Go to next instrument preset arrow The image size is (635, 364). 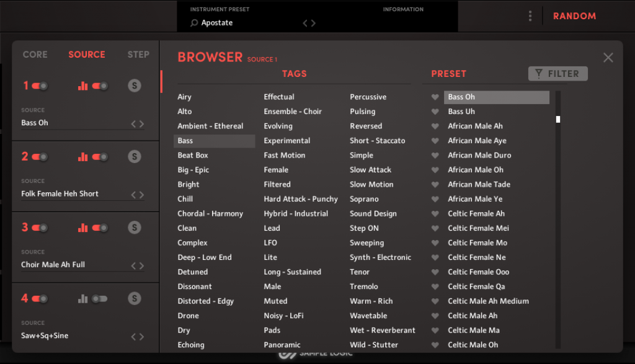tap(313, 23)
